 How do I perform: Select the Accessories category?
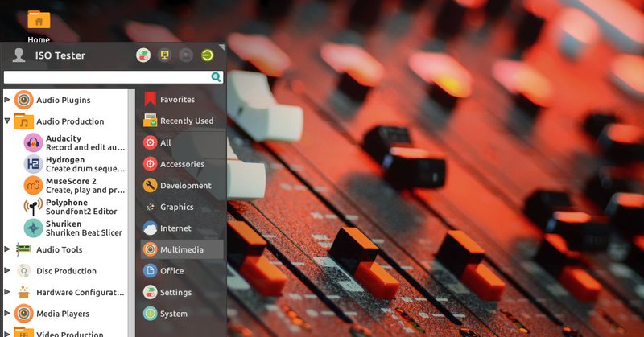(183, 164)
